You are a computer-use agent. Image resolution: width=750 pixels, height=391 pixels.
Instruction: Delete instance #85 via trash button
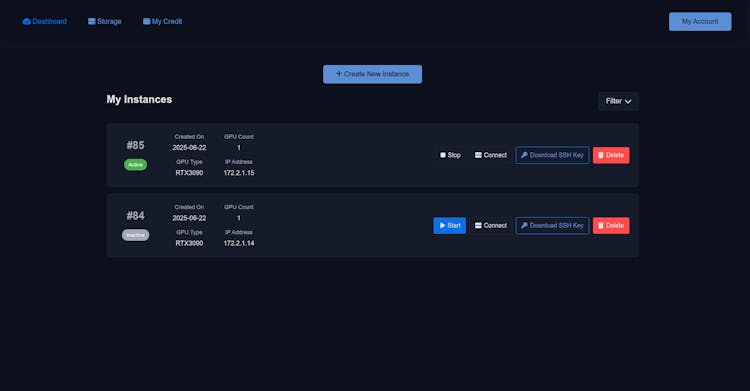(x=611, y=155)
